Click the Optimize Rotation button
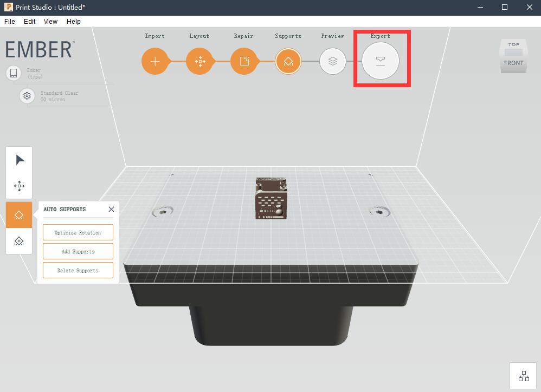The width and height of the screenshot is (541, 392). (78, 232)
